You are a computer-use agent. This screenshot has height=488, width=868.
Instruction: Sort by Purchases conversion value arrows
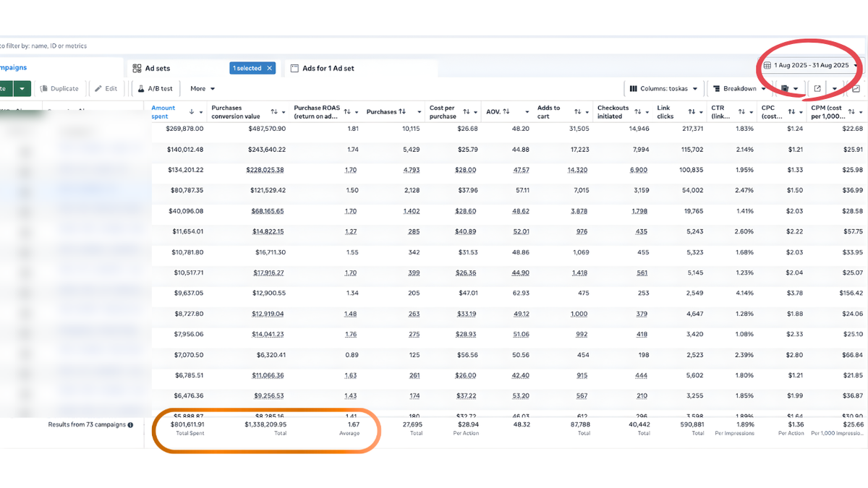tap(274, 112)
